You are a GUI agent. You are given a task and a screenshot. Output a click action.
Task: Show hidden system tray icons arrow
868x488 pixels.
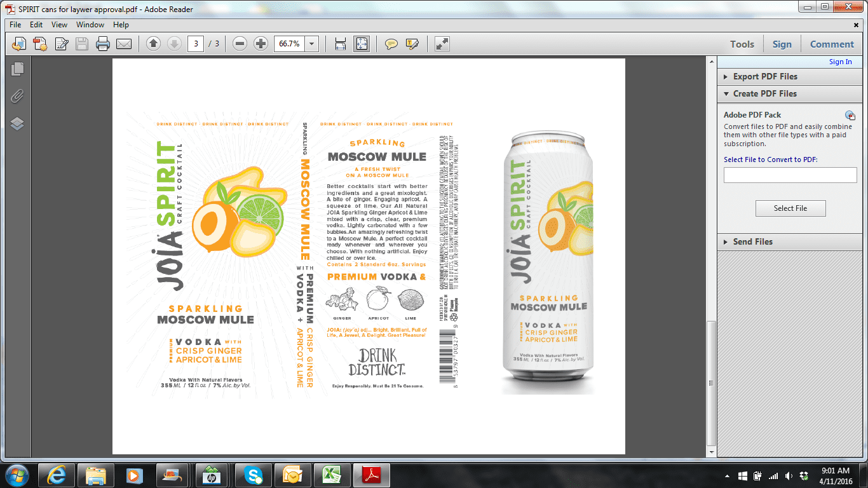coord(727,475)
